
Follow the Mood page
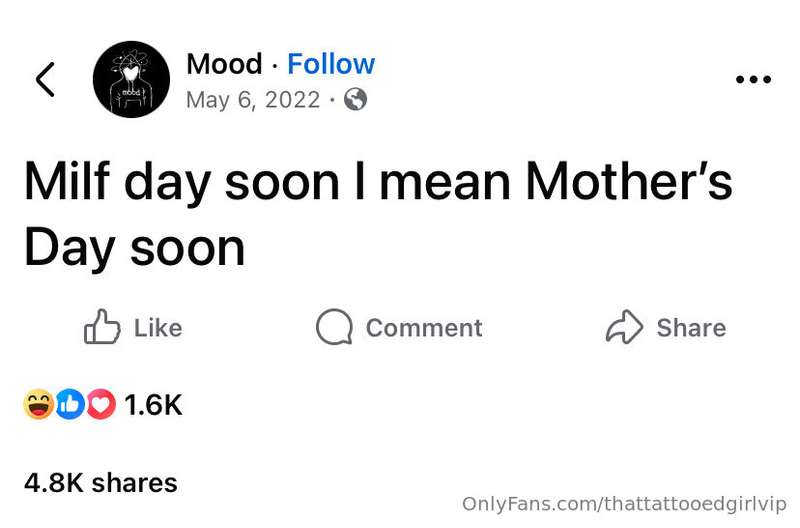(331, 64)
